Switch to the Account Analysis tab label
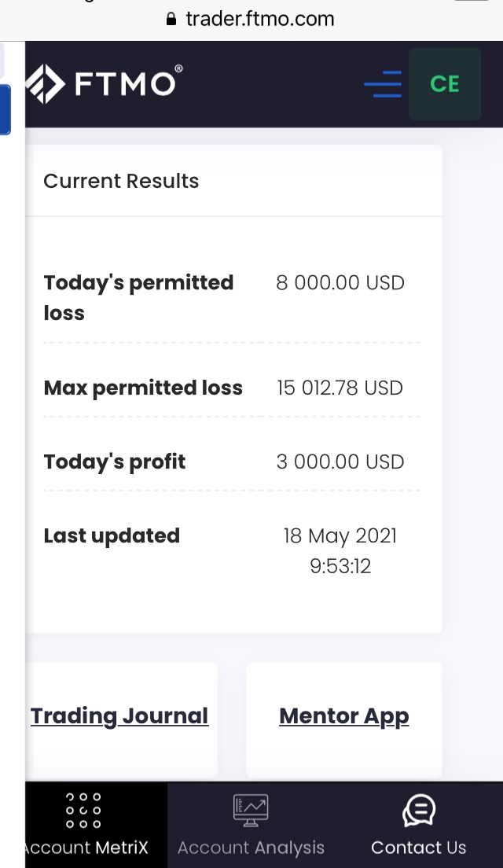Screen dimensions: 503x868 pos(251,848)
